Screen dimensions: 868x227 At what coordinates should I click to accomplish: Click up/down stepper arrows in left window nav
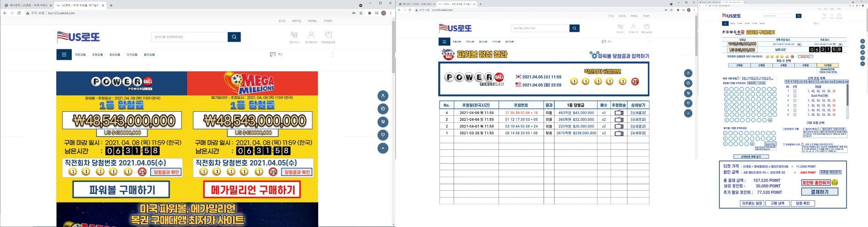click(333, 54)
